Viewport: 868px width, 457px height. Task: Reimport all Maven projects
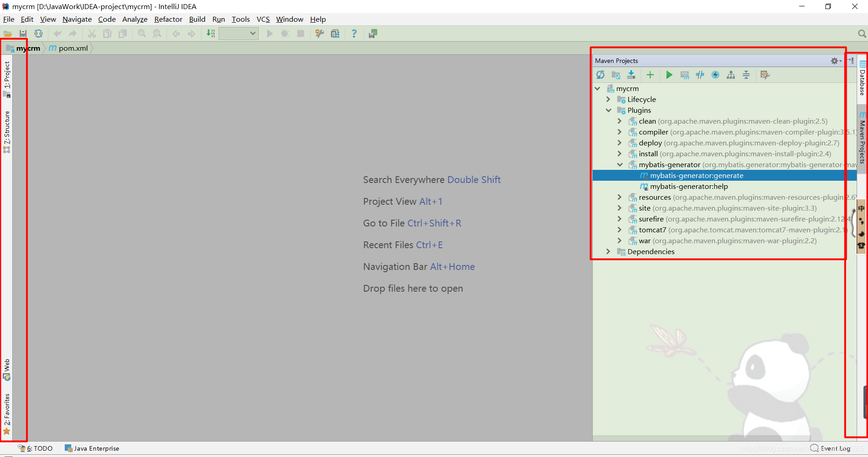600,75
